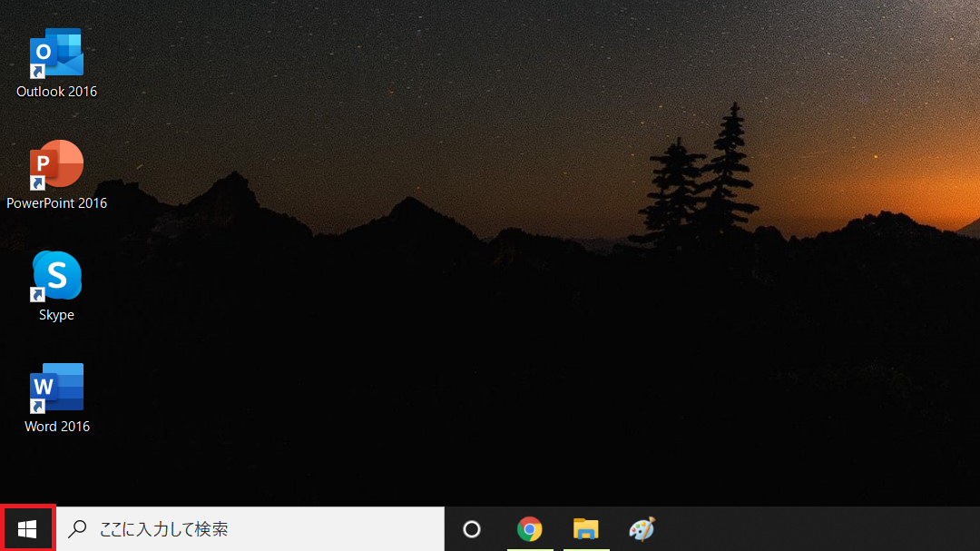This screenshot has width=980, height=551.
Task: Select the PowerPoint 2016 desktop shortcut
Action: tap(56, 165)
